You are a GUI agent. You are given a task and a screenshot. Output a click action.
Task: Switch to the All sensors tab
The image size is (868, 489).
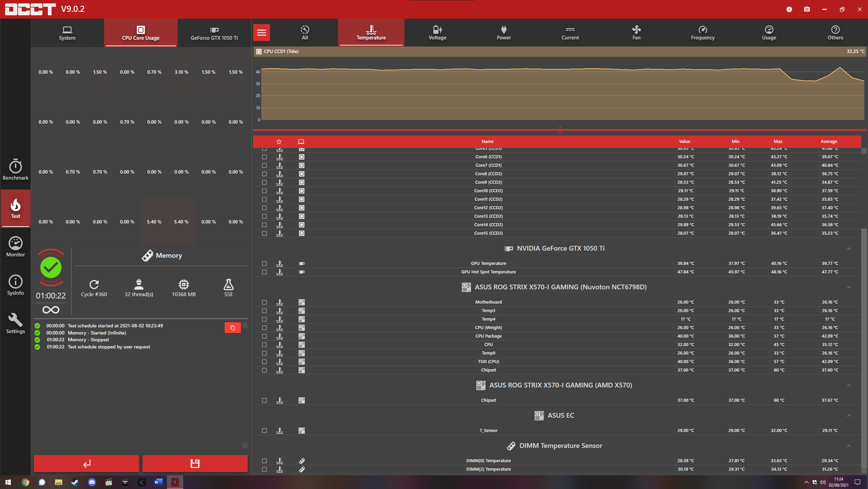coord(305,33)
